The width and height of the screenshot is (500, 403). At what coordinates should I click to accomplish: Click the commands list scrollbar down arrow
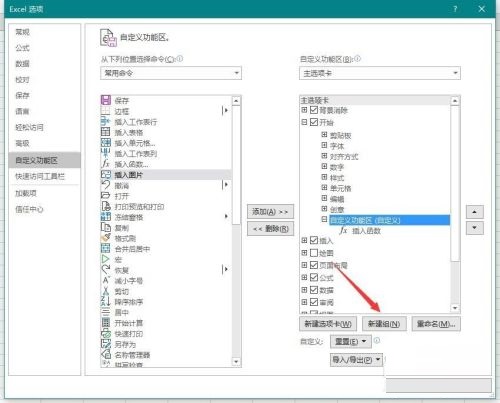(236, 362)
